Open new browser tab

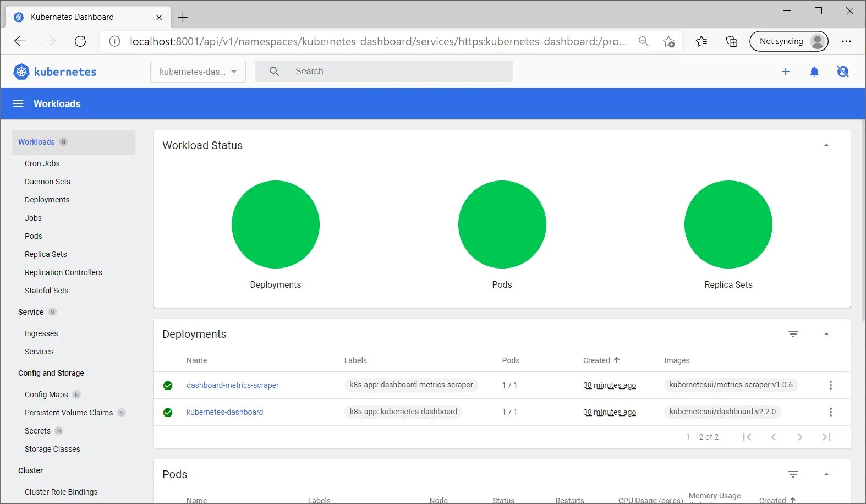pyautogui.click(x=183, y=17)
